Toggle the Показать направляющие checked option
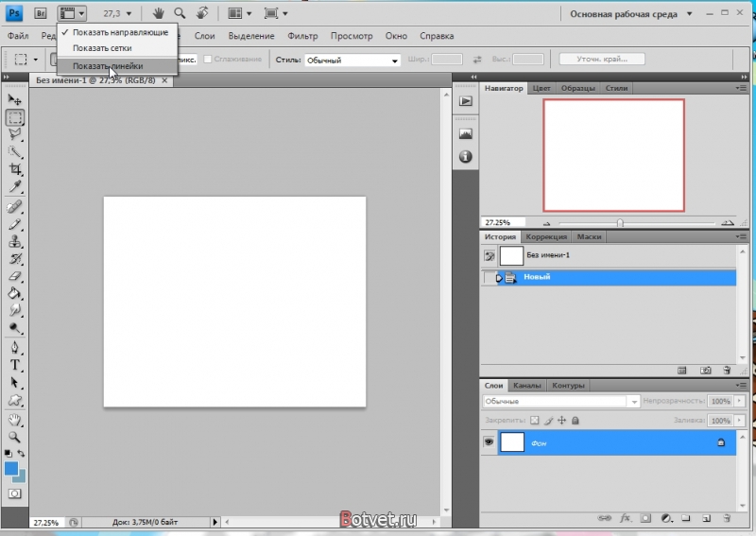 (119, 32)
